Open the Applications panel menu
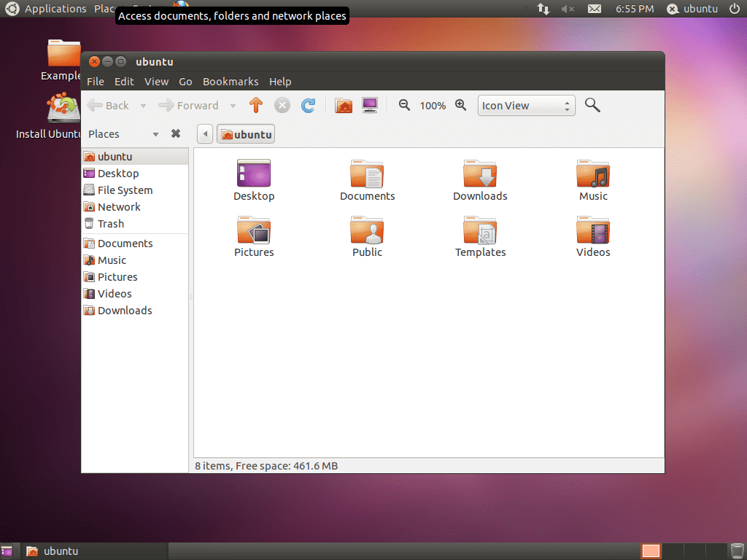Viewport: 747px width, 560px height. [x=55, y=9]
